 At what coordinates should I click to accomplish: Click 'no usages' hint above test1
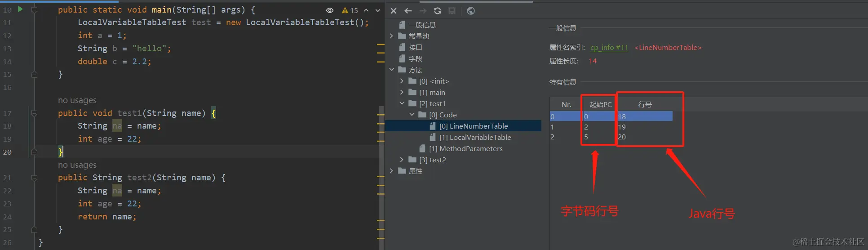pos(77,100)
